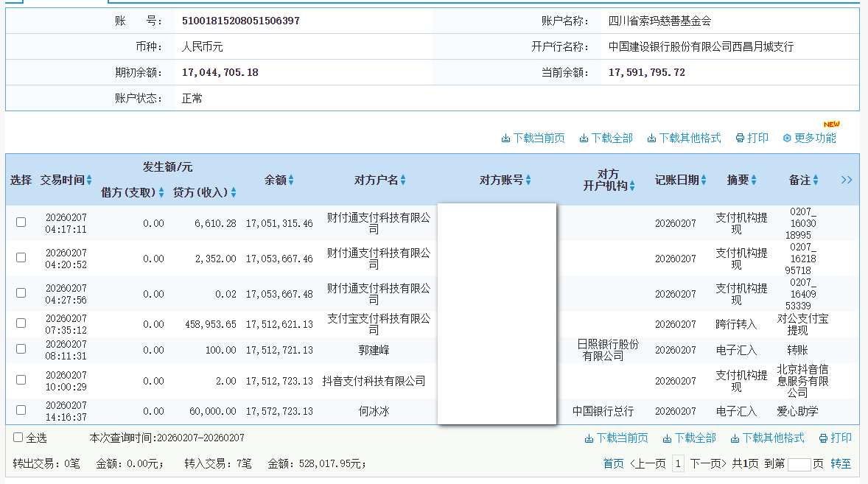Select the checkbox on the 支付宝支付科技有限公司 row
The height and width of the screenshot is (484, 868).
click(x=21, y=322)
